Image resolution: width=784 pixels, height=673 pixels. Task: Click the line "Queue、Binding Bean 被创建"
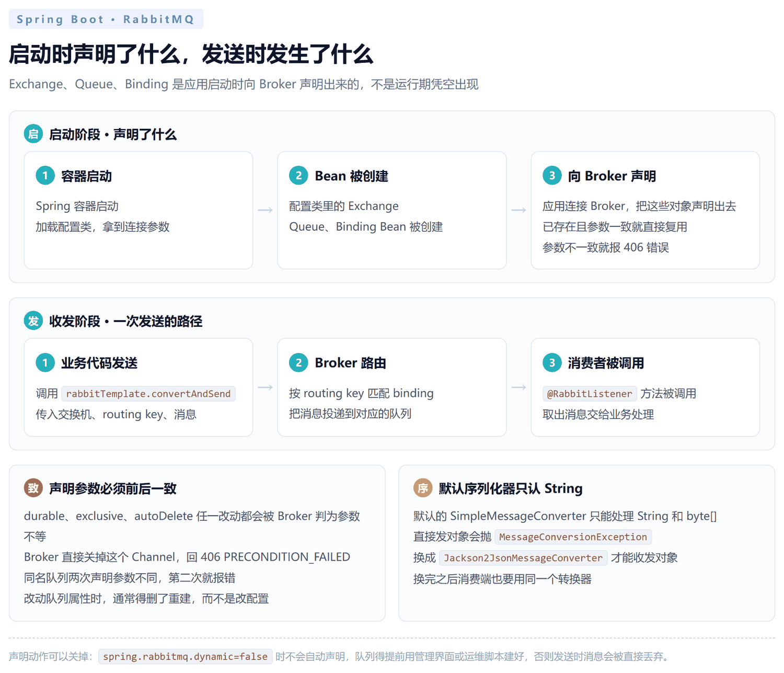click(x=366, y=227)
